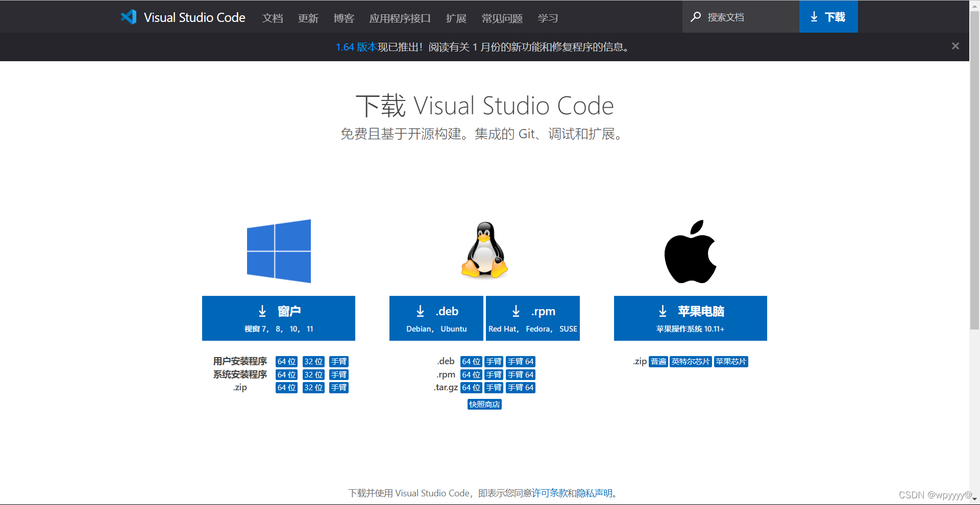Open the 更新 menu item

[308, 18]
